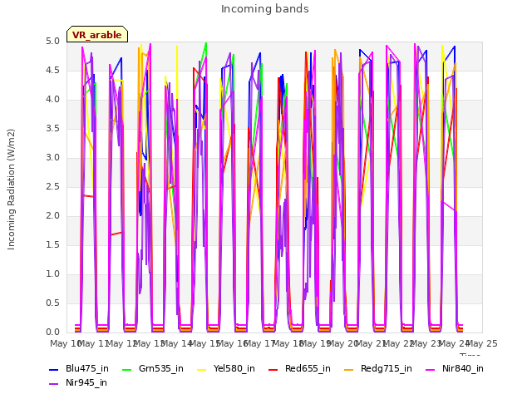
Task: Click the 'Incoming bands' chart title
Action: [x=265, y=9]
